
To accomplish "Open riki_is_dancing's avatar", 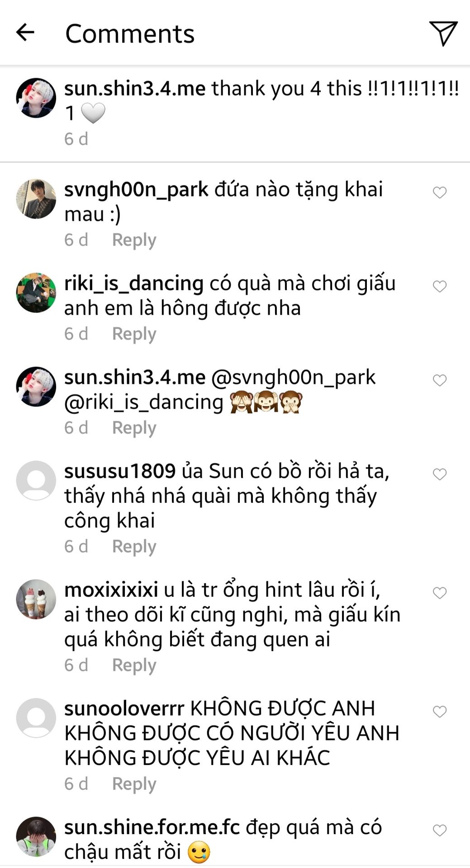I will tap(36, 292).
